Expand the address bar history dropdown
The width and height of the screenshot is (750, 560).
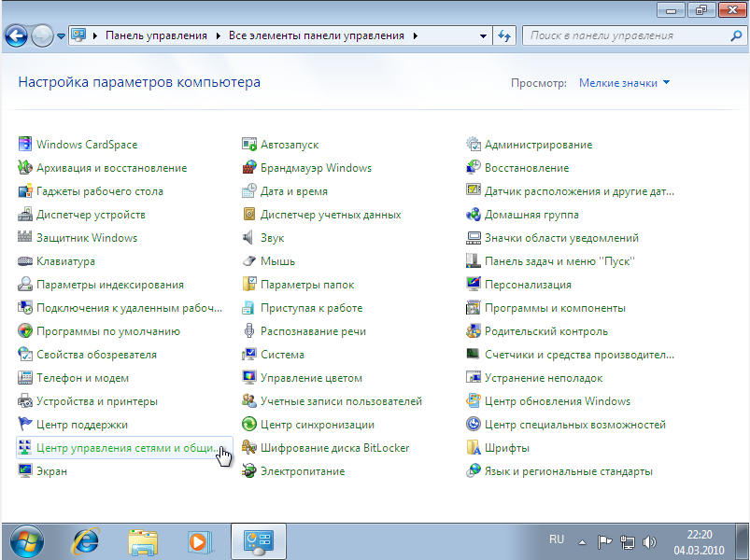[x=483, y=35]
